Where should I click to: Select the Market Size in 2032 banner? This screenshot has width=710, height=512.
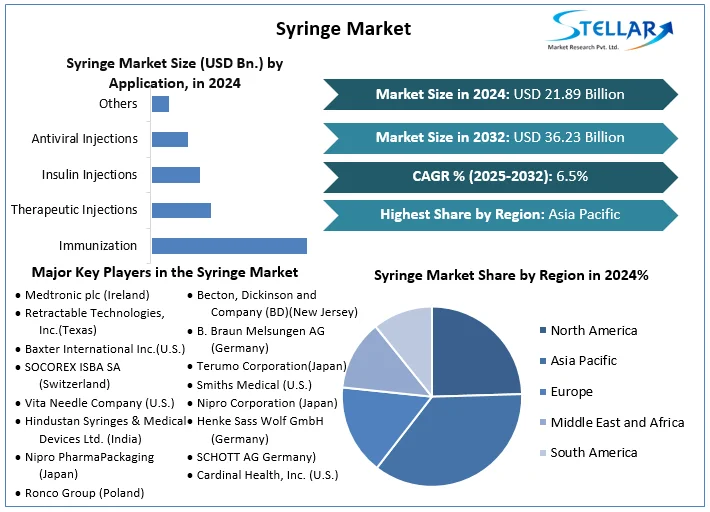(500, 137)
